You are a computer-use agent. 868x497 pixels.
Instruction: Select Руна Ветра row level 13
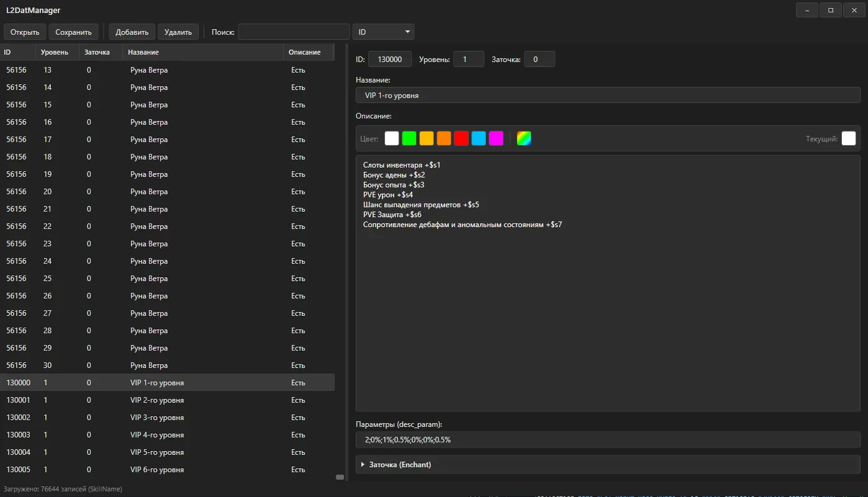[167, 69]
